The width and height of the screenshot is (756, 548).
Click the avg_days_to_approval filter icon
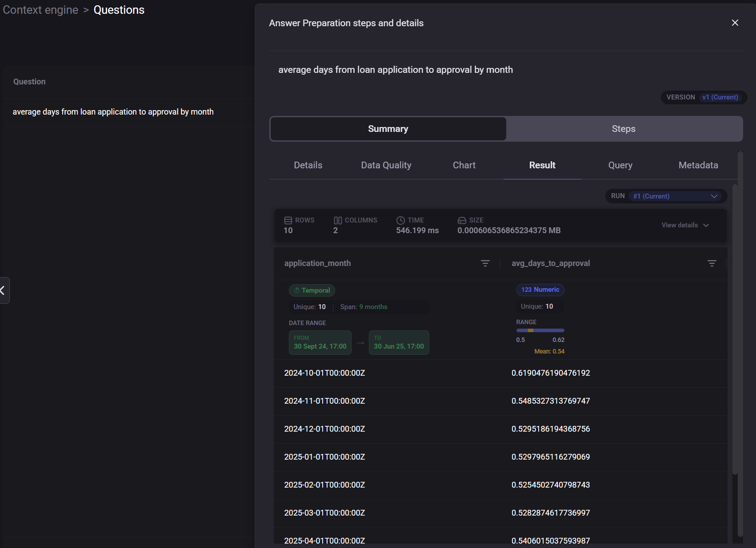point(711,263)
